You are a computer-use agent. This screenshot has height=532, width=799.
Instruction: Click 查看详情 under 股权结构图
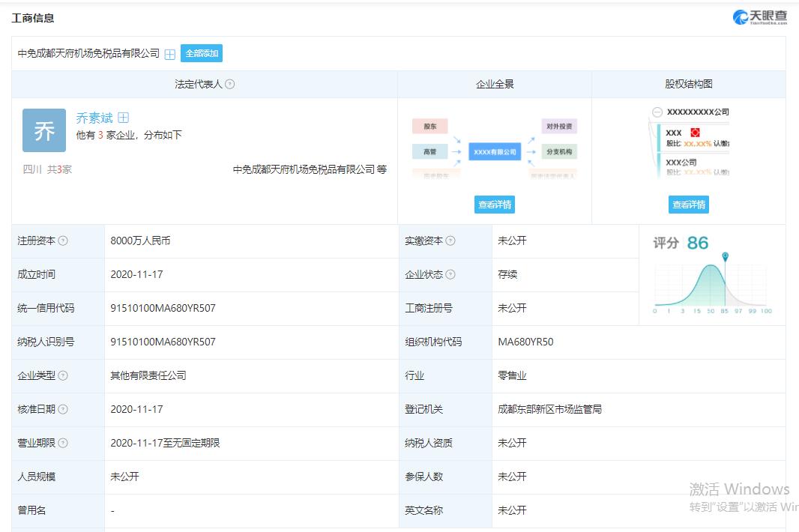[x=689, y=205]
